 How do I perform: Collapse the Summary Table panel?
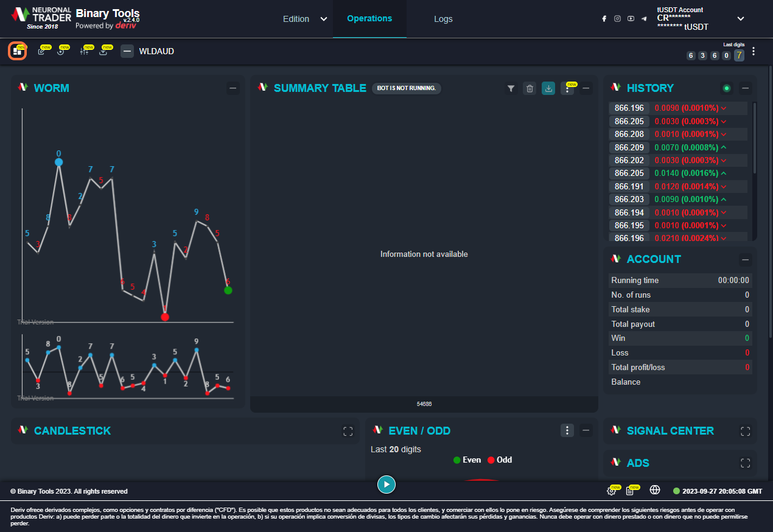(586, 88)
